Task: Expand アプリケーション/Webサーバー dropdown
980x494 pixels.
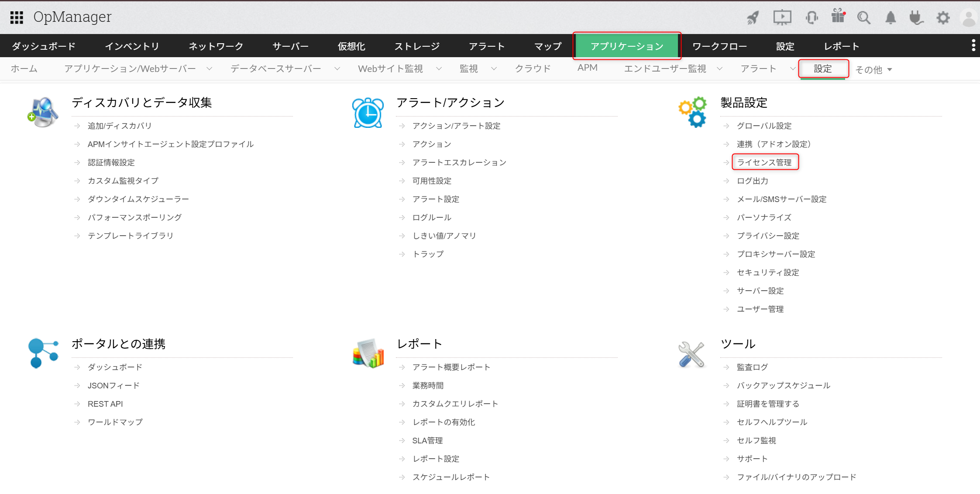Action: click(x=209, y=69)
